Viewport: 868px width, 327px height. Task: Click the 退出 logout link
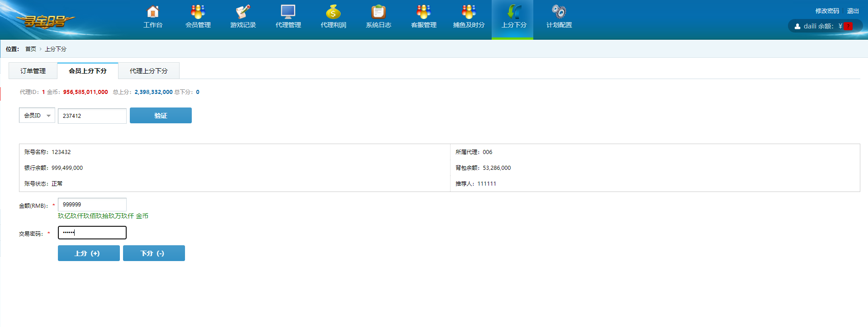853,11
